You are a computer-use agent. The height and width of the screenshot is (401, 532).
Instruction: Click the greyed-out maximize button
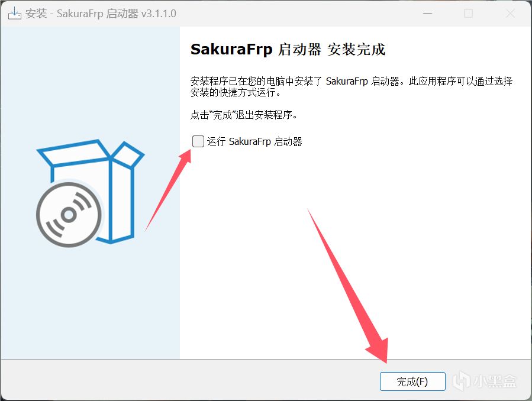[x=468, y=14]
